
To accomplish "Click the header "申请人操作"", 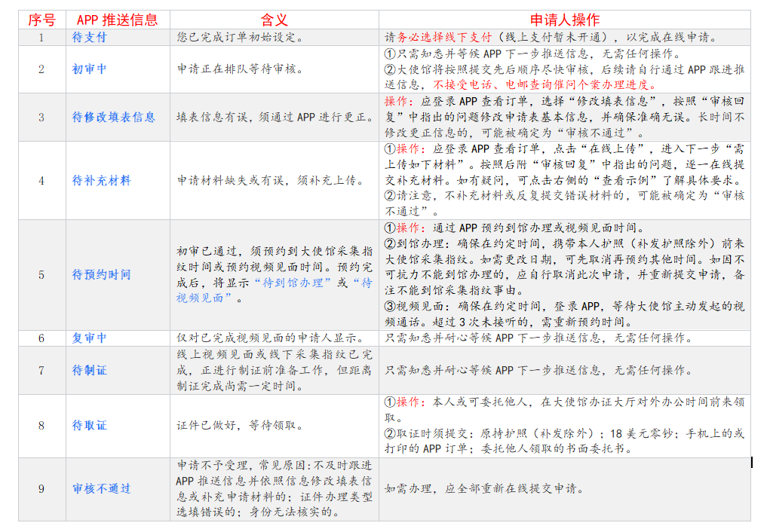I will click(564, 20).
